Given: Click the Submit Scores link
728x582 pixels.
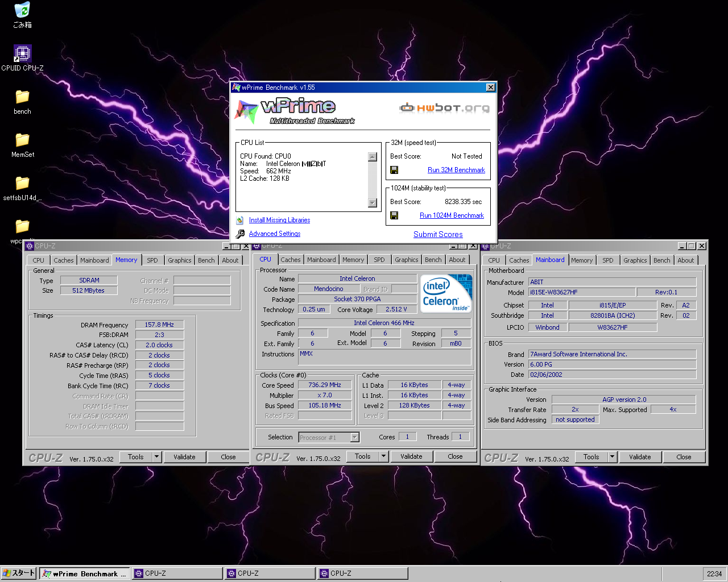Looking at the screenshot, I should pos(438,234).
